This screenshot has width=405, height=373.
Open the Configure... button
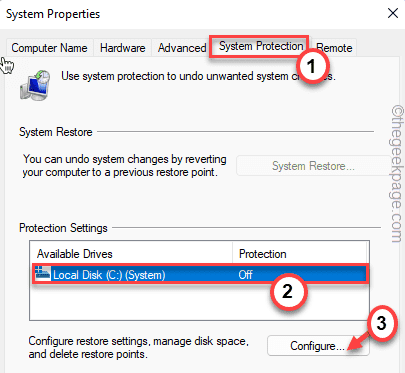point(318,346)
